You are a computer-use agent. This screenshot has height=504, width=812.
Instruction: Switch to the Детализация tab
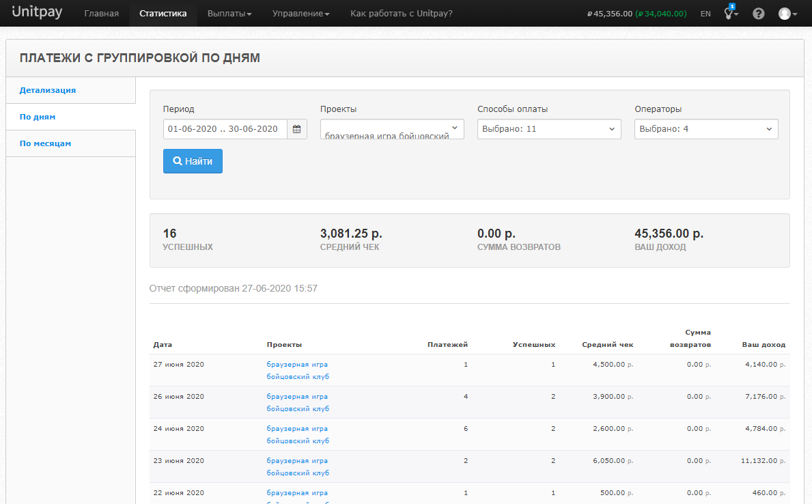[48, 90]
